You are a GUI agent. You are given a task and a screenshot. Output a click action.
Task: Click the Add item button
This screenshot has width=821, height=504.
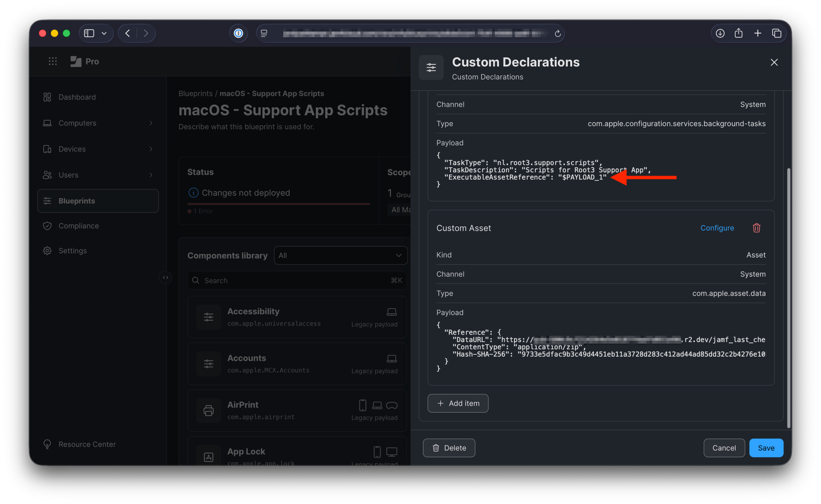click(x=458, y=403)
